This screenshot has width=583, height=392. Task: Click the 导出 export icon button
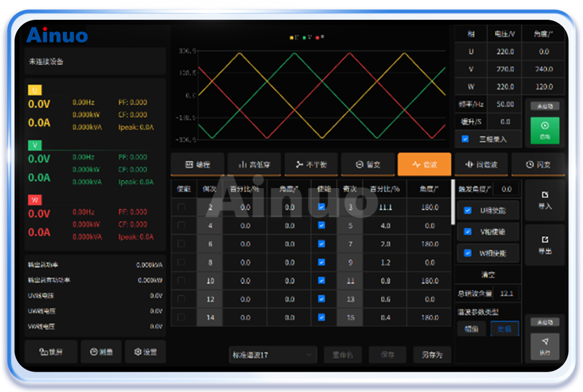(545, 245)
